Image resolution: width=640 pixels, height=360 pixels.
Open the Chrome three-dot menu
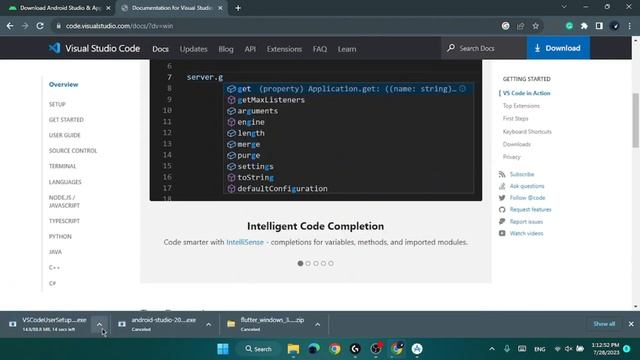tap(630, 26)
